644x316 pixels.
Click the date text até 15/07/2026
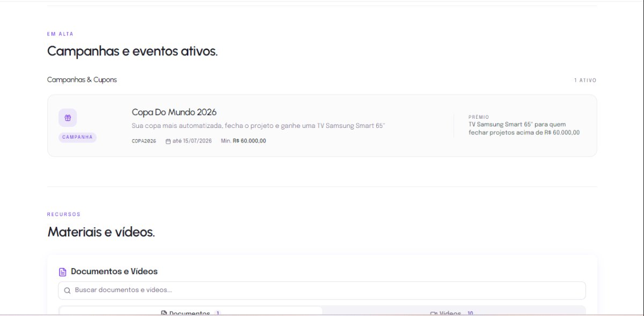tap(192, 141)
